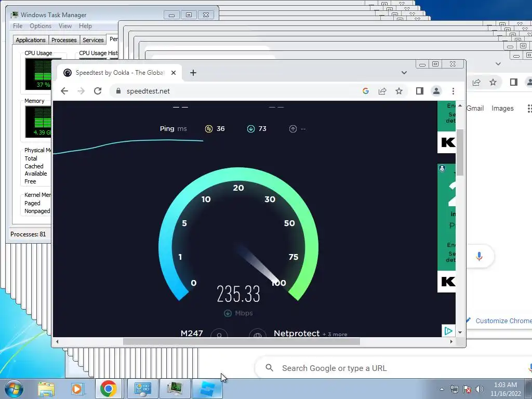Open Options menu in Windows Task Manager
Viewport: 532px width, 399px height.
coord(41,26)
